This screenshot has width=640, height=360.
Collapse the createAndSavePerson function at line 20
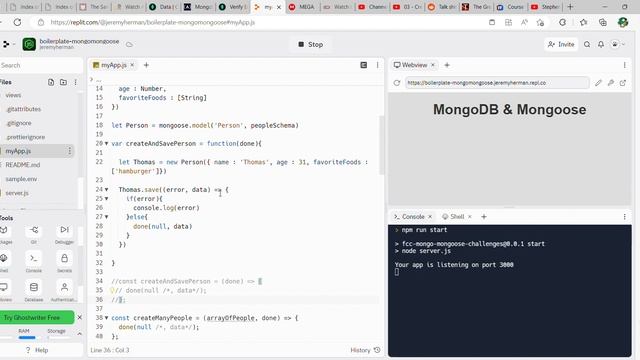[x=107, y=144]
